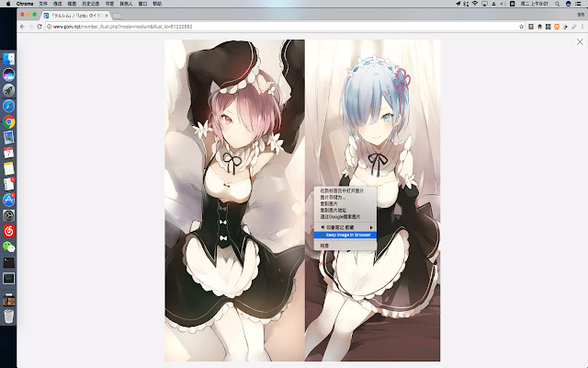This screenshot has width=588, height=368.
Task: Open the Calendar icon in the Dock
Action: [x=8, y=153]
